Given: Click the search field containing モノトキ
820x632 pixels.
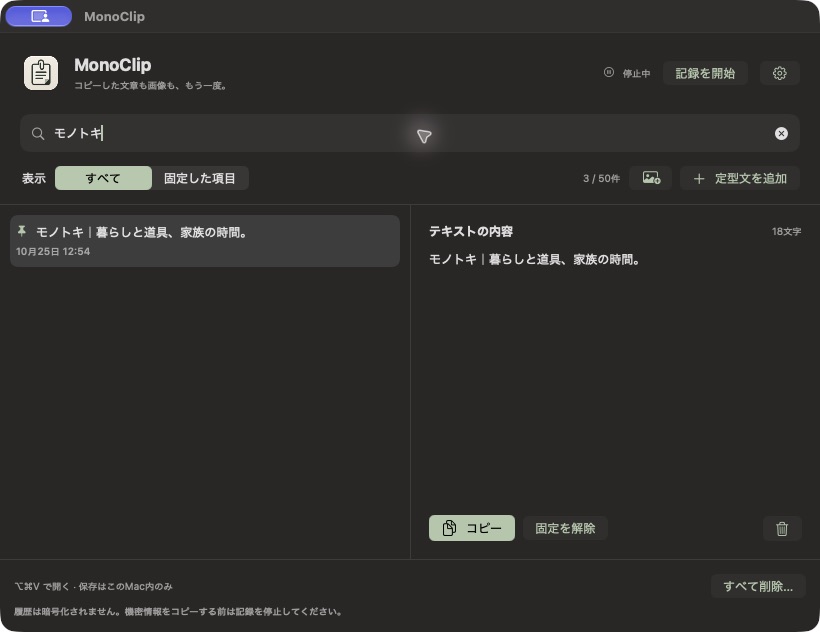Looking at the screenshot, I should point(409,133).
